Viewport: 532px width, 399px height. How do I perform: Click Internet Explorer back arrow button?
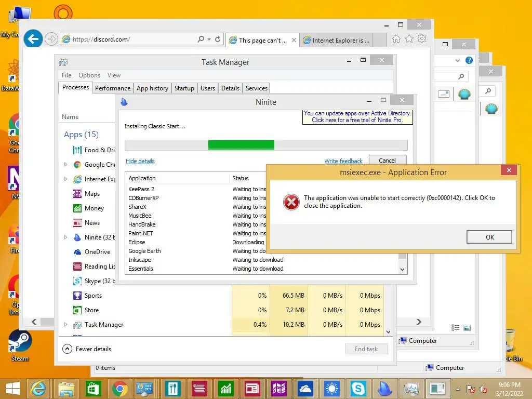click(33, 39)
